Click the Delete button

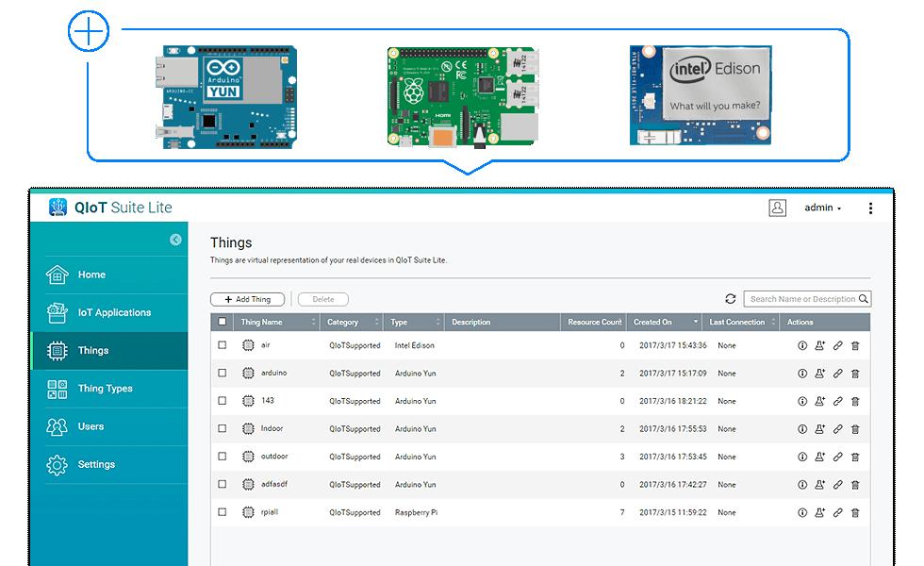coord(322,300)
